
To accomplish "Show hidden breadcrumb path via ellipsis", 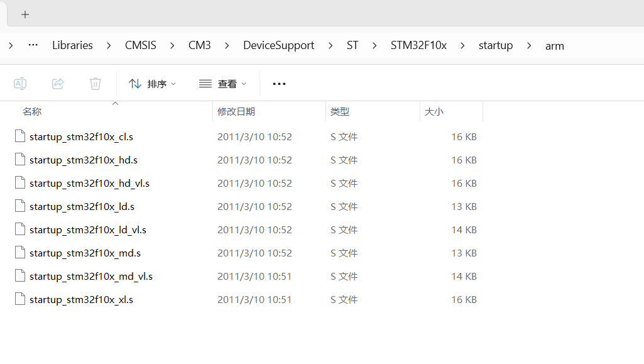I will tap(33, 45).
